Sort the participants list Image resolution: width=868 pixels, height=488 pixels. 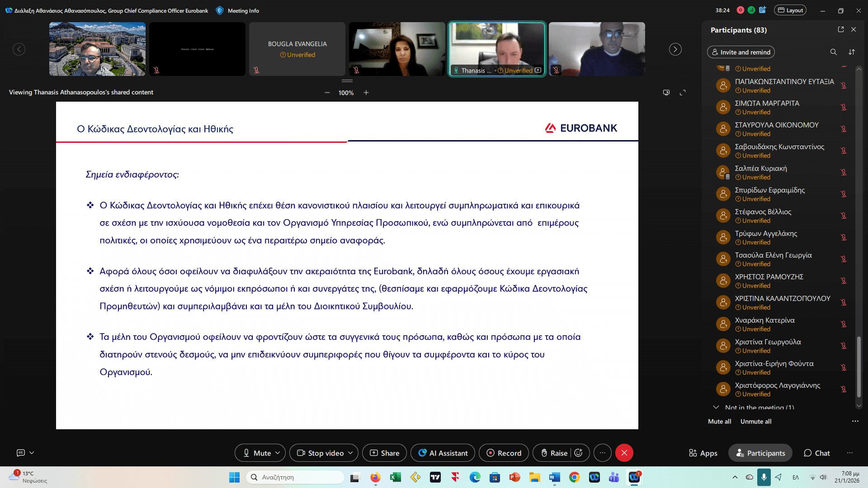coord(852,52)
